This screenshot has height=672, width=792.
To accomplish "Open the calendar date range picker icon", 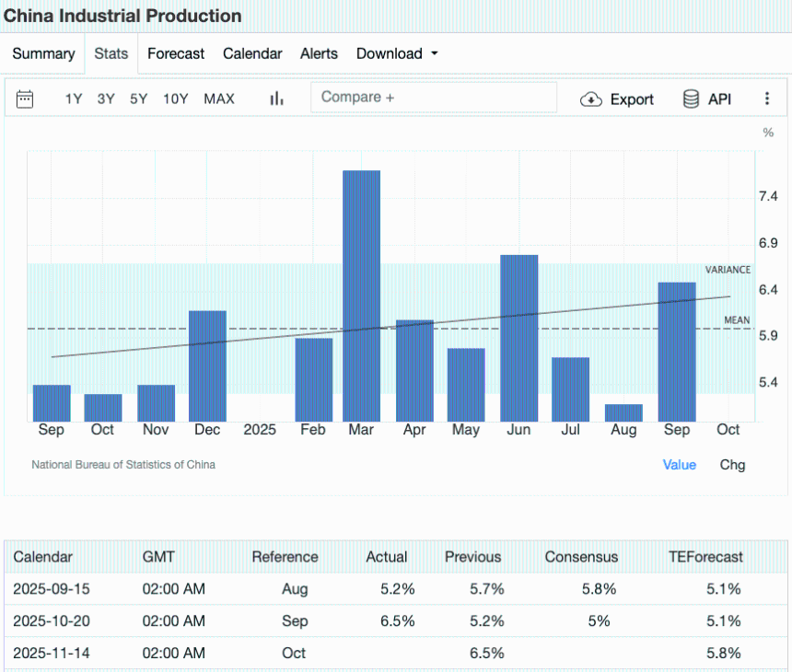I will click(x=25, y=99).
